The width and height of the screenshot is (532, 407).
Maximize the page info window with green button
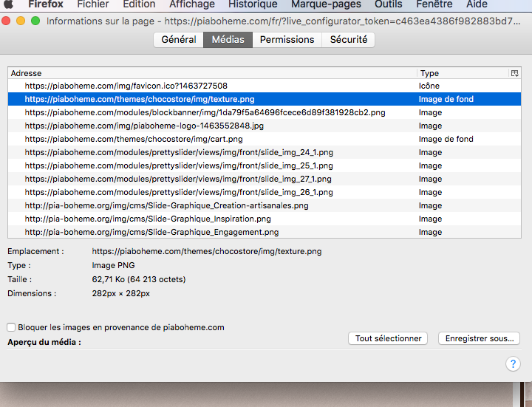[x=35, y=21]
